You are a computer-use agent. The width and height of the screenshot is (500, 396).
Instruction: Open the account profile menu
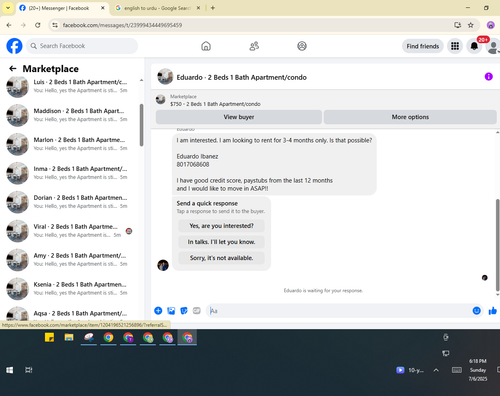[x=493, y=46]
